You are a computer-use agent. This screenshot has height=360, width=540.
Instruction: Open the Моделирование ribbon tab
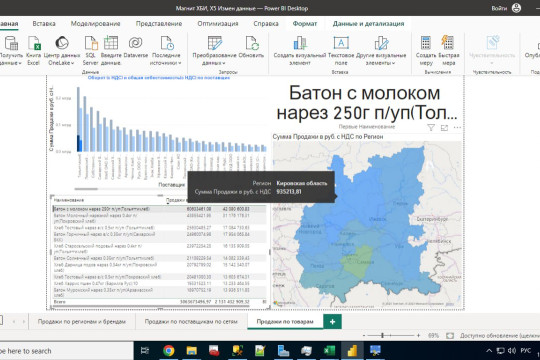click(95, 24)
